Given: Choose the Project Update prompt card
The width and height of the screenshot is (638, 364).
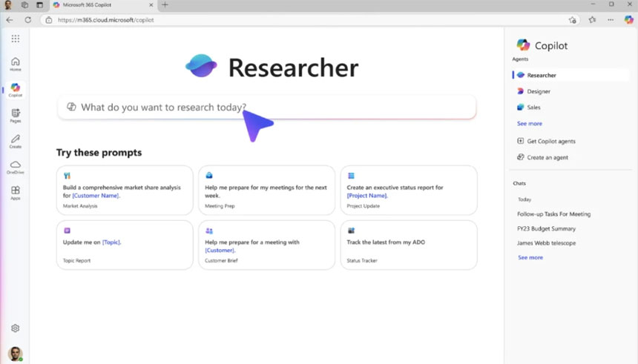Looking at the screenshot, I should (409, 190).
